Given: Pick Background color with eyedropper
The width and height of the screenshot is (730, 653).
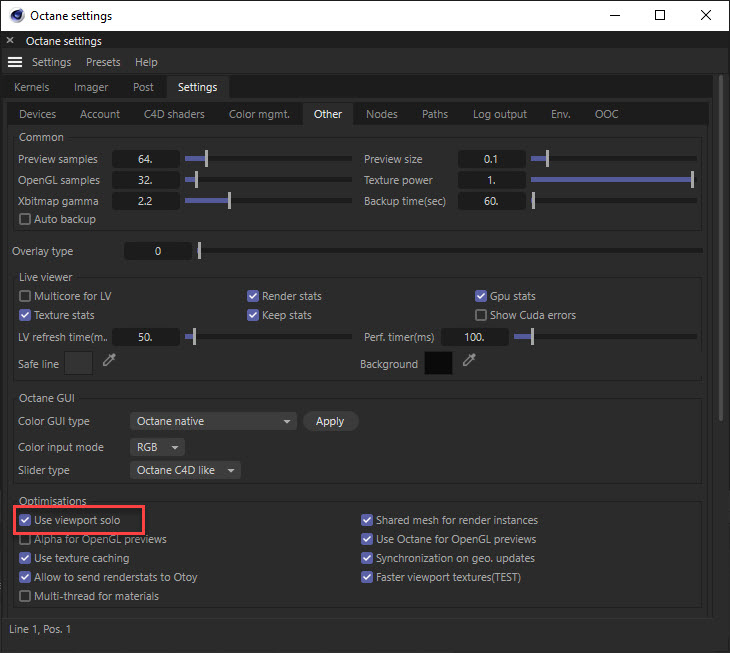Looking at the screenshot, I should [469, 360].
